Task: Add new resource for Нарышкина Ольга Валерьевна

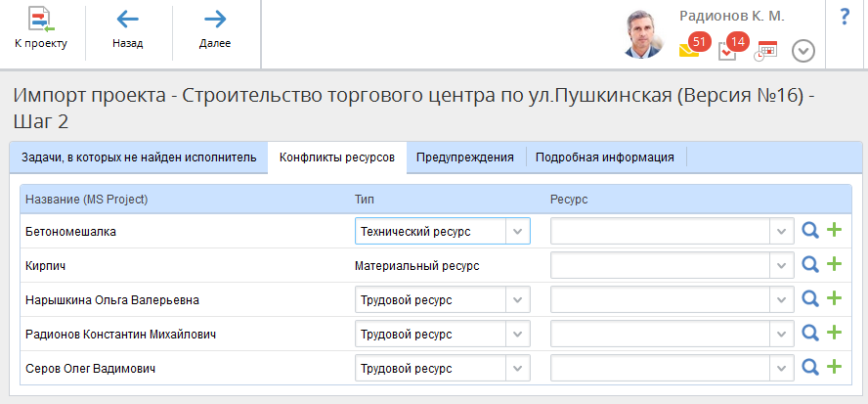Action: 834,298
